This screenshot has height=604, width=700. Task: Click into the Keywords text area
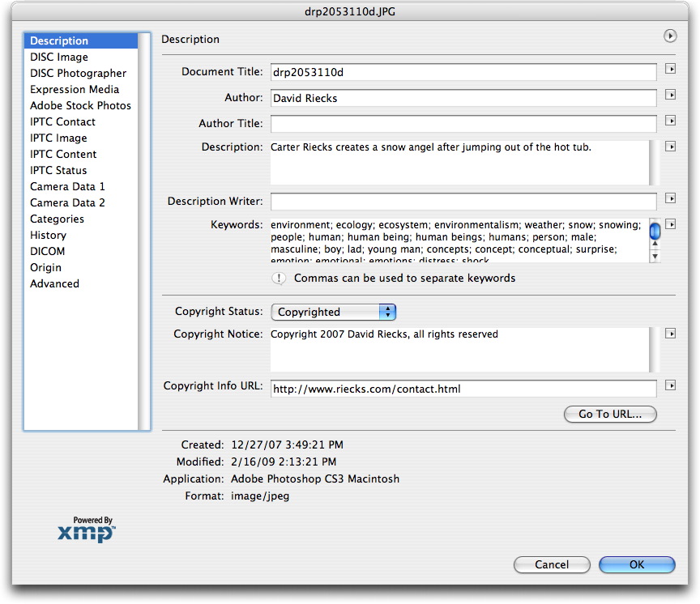[x=460, y=241]
